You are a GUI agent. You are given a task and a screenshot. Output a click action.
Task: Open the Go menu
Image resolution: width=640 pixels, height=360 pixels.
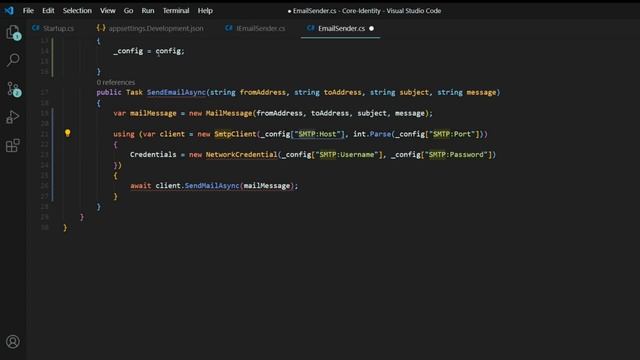tap(128, 11)
